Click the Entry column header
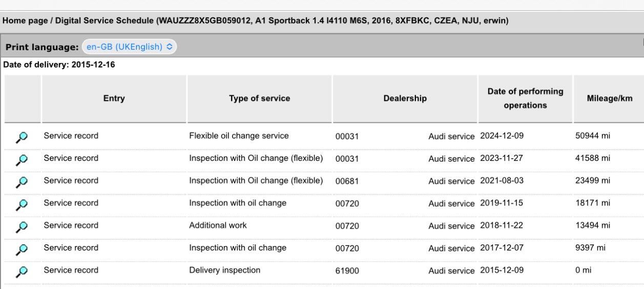The width and height of the screenshot is (644, 289). click(114, 99)
